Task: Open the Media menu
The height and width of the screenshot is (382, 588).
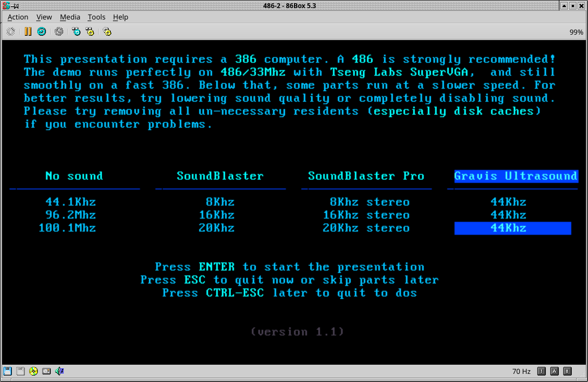Action: click(70, 17)
